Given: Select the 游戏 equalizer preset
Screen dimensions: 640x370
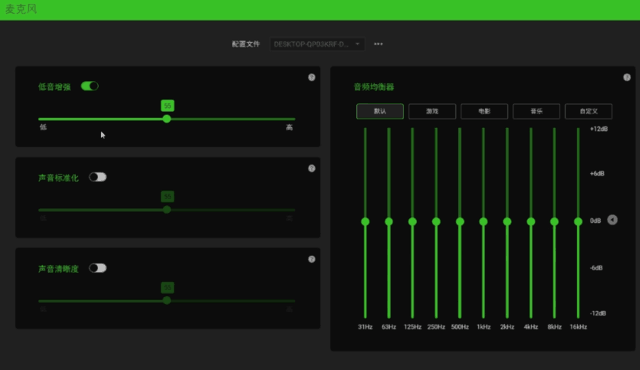Looking at the screenshot, I should 432,111.
